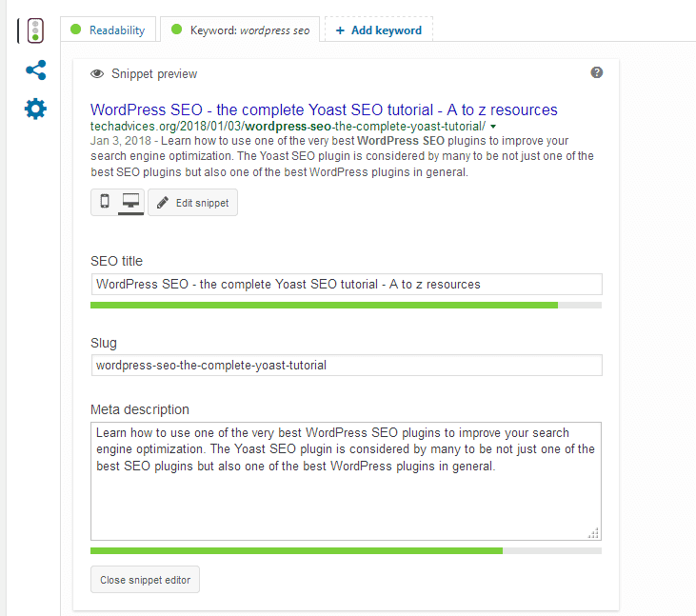
Task: Click the snippet preview eye icon
Action: [97, 73]
